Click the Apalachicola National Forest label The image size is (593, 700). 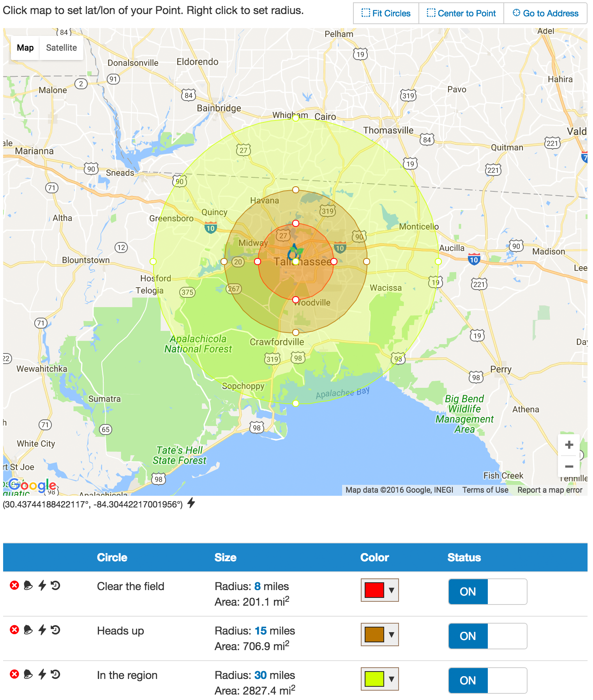click(x=198, y=344)
